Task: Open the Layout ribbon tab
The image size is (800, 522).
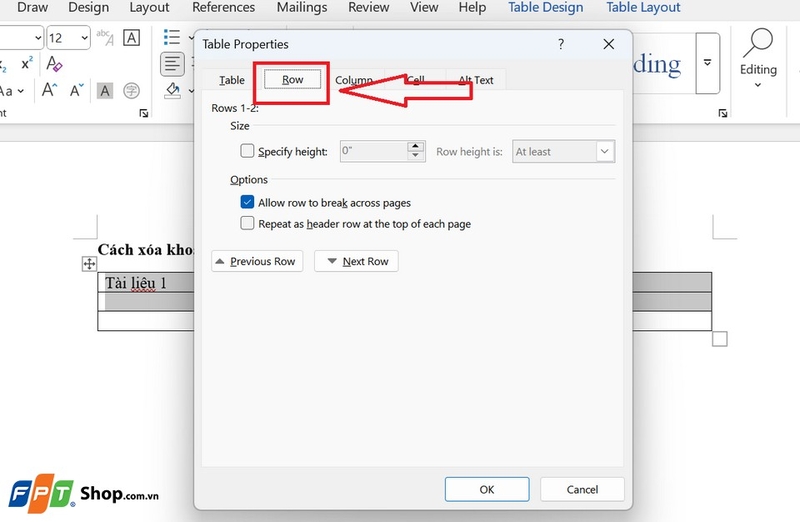Action: (x=149, y=7)
